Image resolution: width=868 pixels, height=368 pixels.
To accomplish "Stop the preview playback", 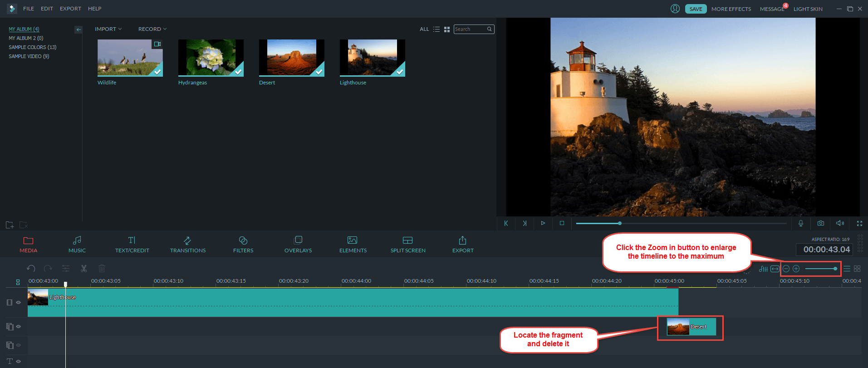I will point(562,223).
